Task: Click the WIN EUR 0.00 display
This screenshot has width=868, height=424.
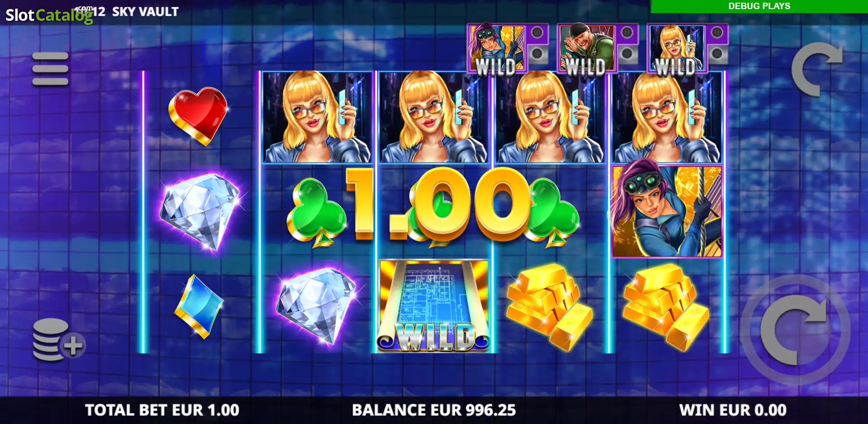Action: point(733,410)
